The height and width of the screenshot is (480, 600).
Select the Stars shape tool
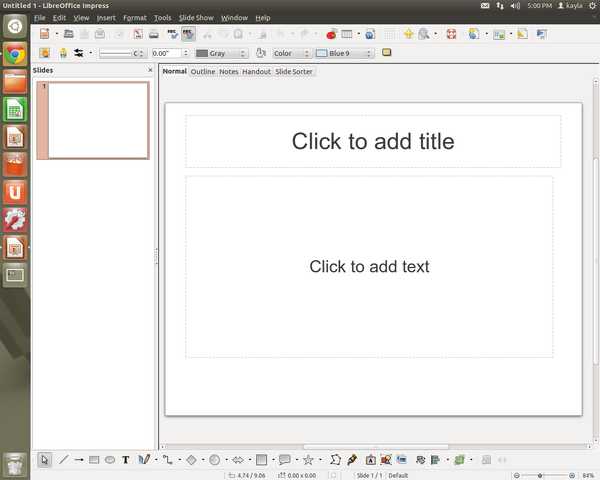coord(308,459)
